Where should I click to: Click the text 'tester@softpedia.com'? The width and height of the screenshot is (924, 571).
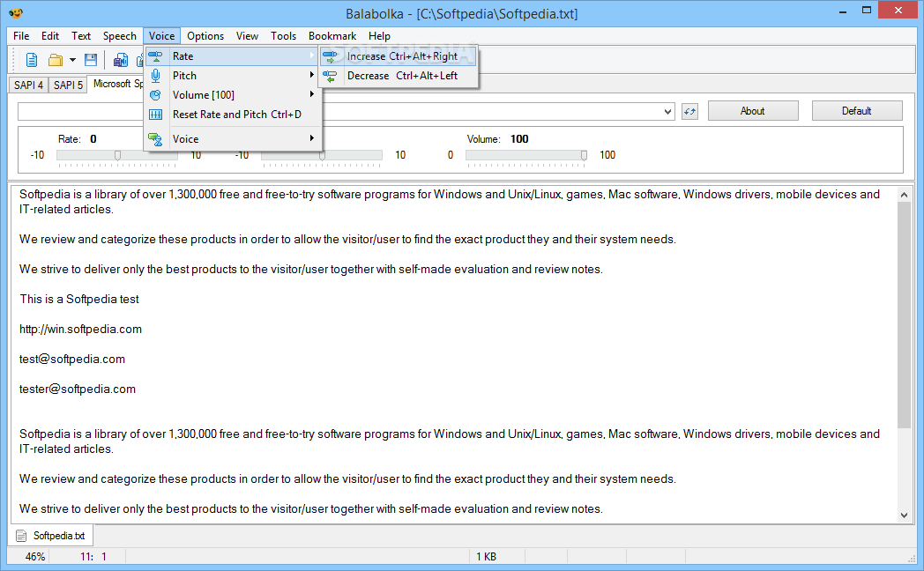78,389
